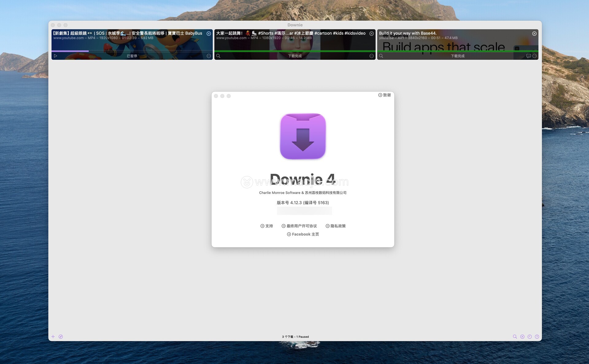Open the browser compass icon

61,336
